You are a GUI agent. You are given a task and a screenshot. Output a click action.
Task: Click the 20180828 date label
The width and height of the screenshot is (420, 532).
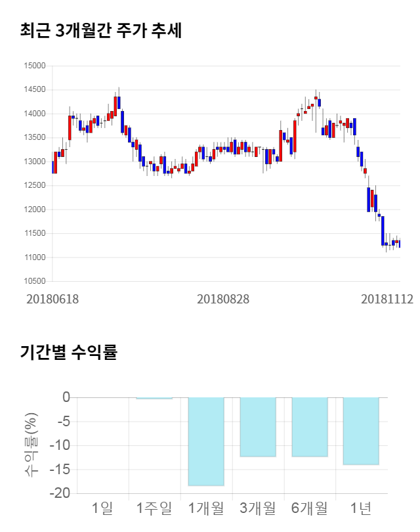223,299
